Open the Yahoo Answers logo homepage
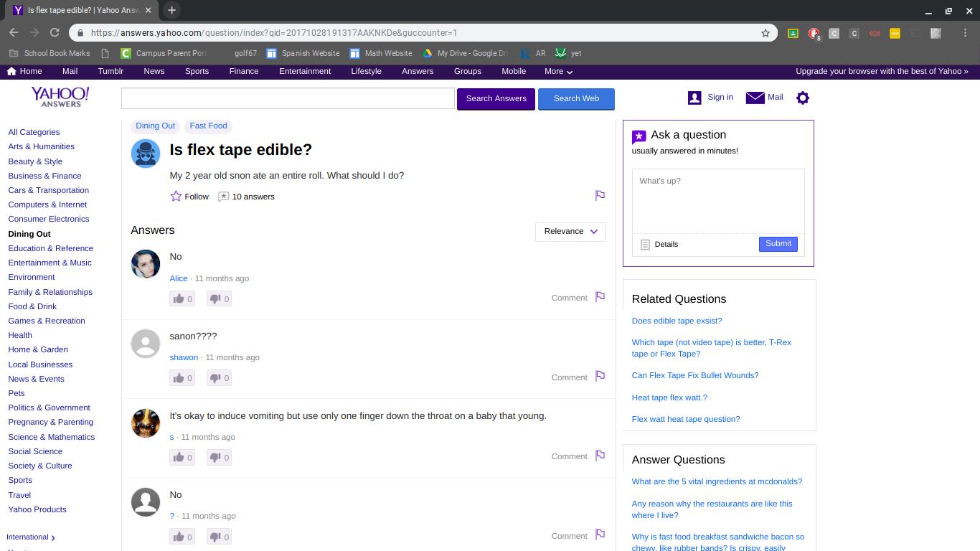This screenshot has height=551, width=980. coord(60,97)
